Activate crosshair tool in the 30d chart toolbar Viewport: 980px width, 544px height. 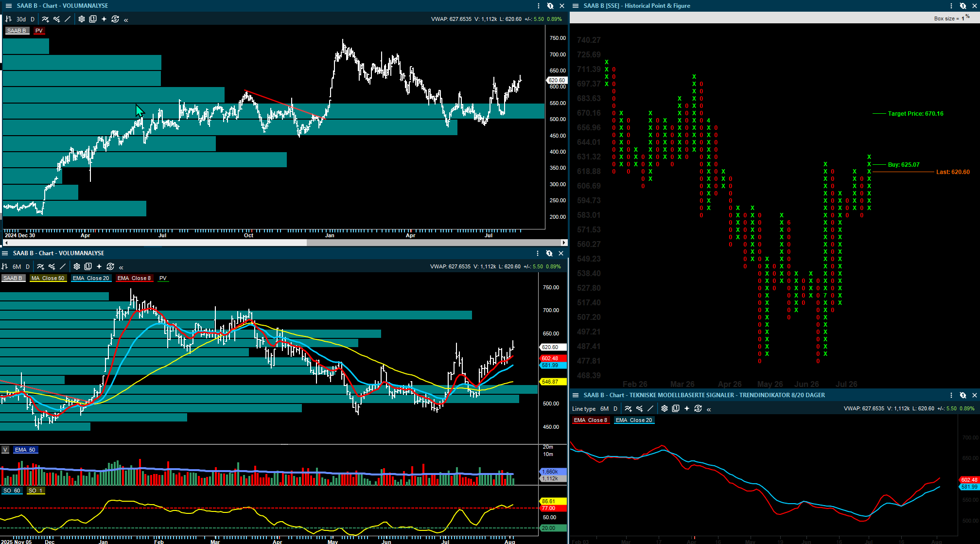(x=104, y=19)
